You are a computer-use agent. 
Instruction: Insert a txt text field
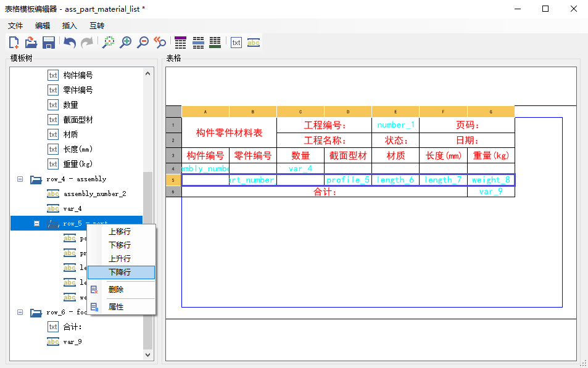tap(236, 43)
